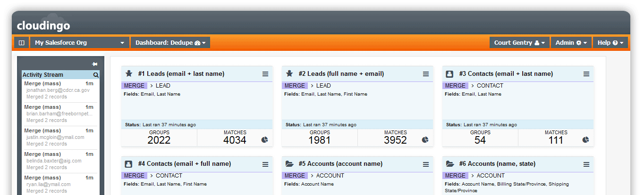Viewport: 644px width, 195px height.
Task: Open #3 Contacts (email + last name) filter
Action: click(506, 74)
